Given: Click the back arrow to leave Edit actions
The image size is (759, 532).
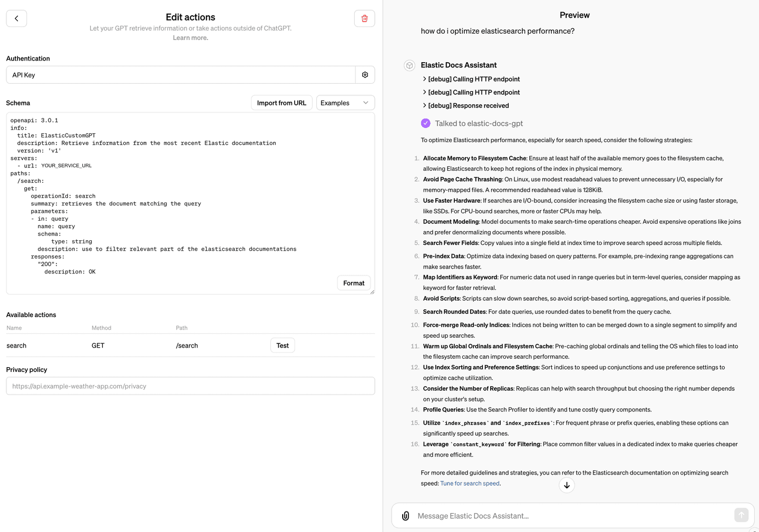Looking at the screenshot, I should pos(16,18).
